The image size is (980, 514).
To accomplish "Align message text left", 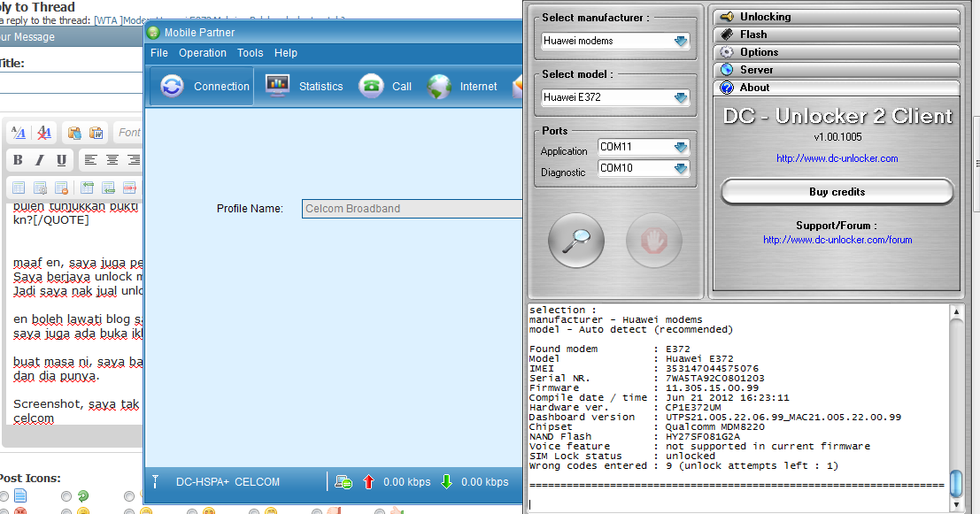I will (90, 160).
